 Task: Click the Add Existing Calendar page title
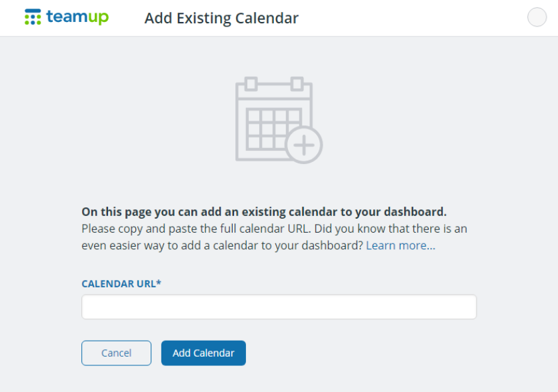point(221,18)
